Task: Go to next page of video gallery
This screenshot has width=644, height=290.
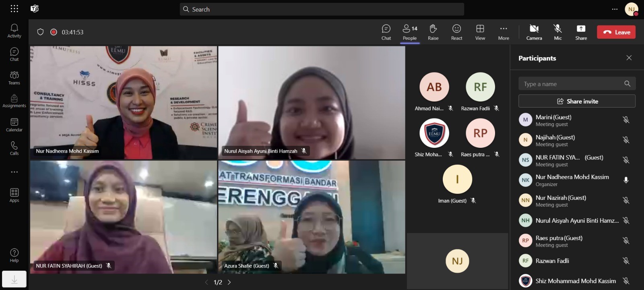Action: click(229, 282)
